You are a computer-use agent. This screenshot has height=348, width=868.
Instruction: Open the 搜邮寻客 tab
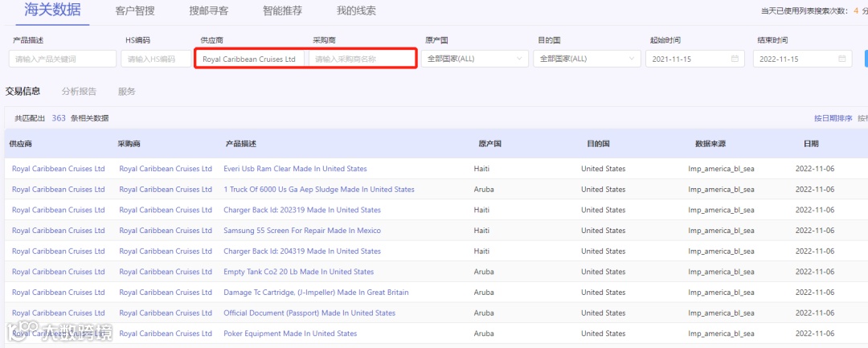(208, 11)
